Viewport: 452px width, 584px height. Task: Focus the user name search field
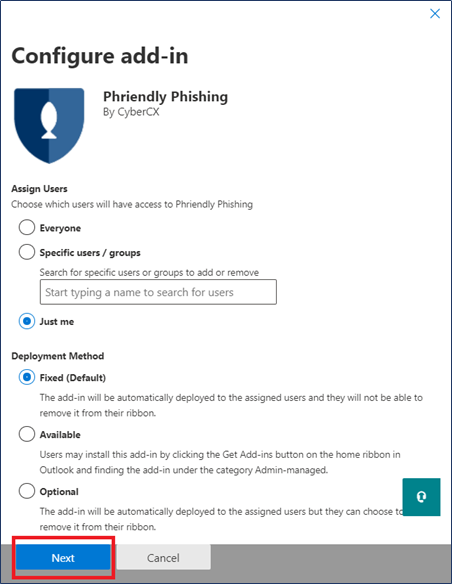(x=158, y=292)
